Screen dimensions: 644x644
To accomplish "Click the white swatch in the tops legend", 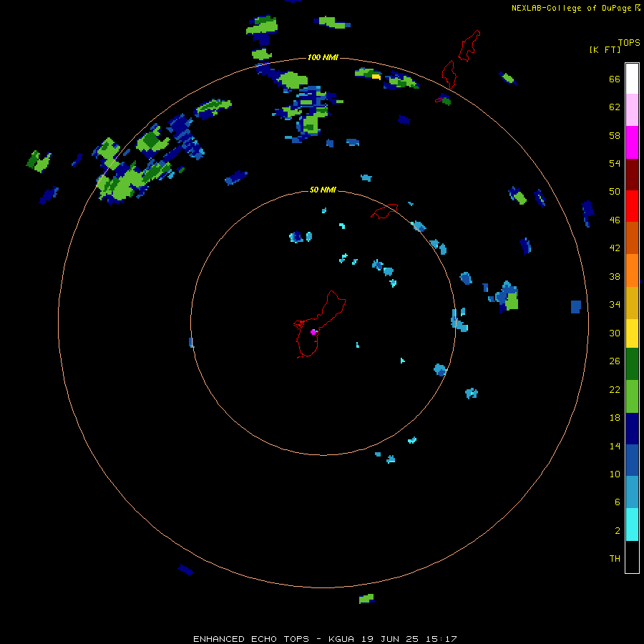I will pos(632,79).
